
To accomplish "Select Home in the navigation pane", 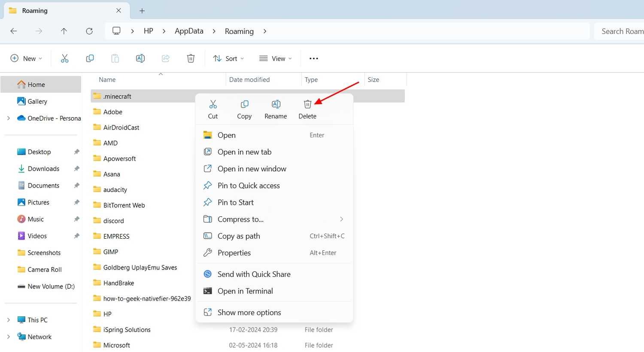I will [x=41, y=85].
